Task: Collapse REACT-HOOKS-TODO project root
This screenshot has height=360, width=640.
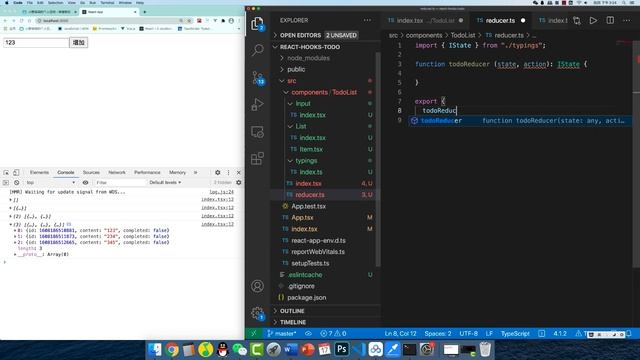Action: coord(324,47)
